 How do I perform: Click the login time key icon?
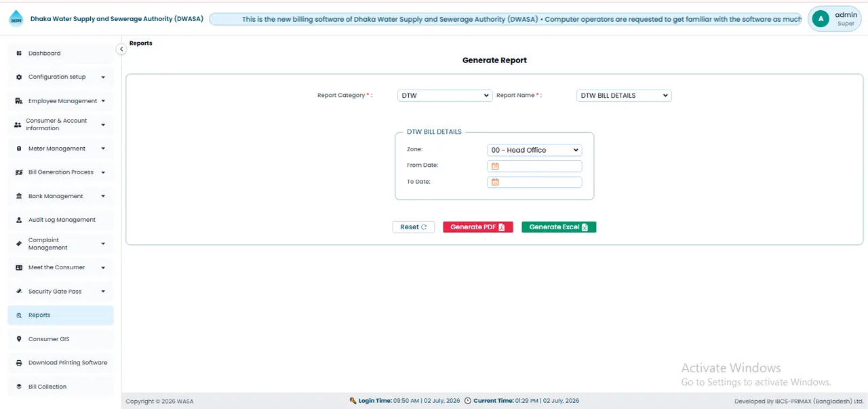tap(353, 401)
